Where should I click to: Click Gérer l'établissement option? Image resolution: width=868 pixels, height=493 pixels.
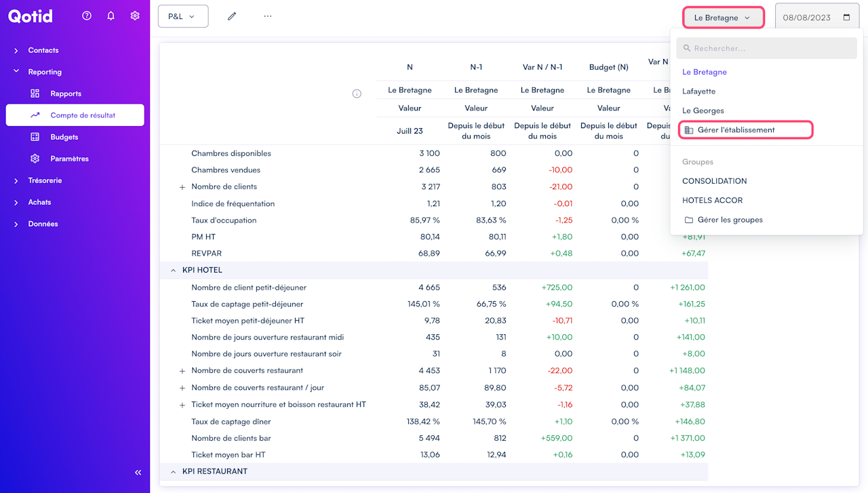[736, 130]
